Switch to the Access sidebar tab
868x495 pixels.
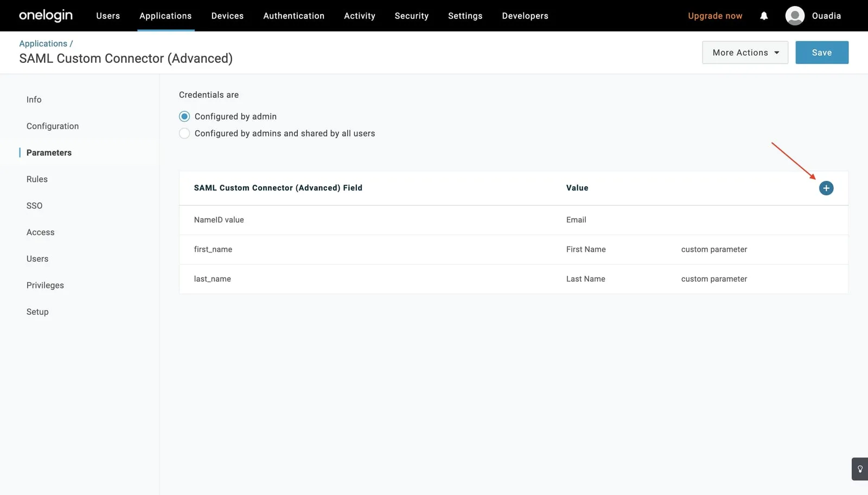click(41, 232)
